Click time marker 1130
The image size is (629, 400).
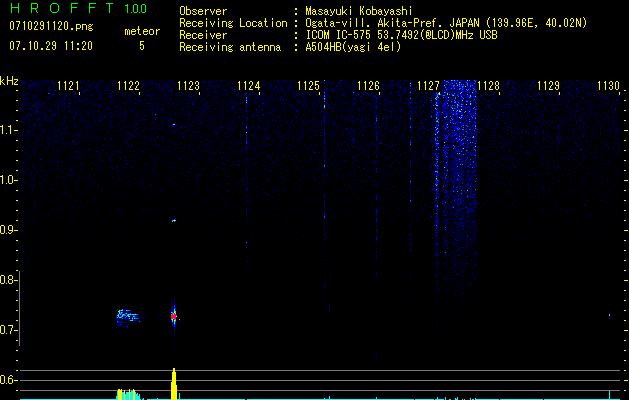click(608, 86)
